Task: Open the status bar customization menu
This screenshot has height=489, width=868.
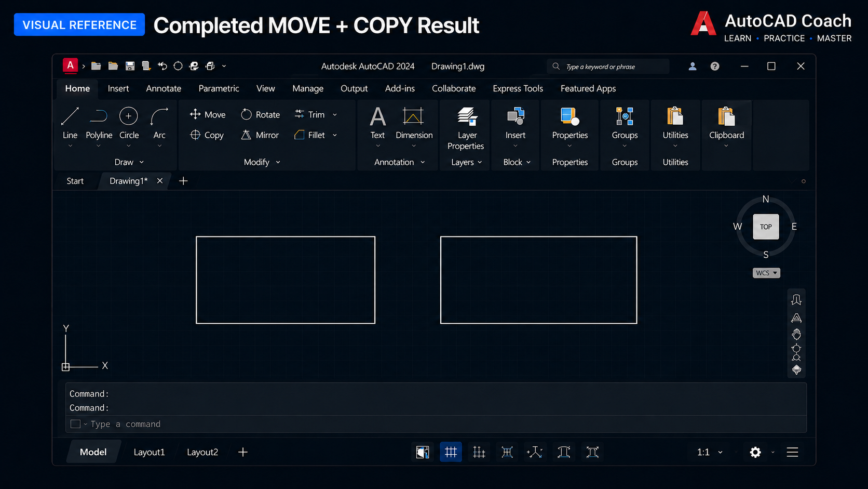Action: [x=792, y=452]
